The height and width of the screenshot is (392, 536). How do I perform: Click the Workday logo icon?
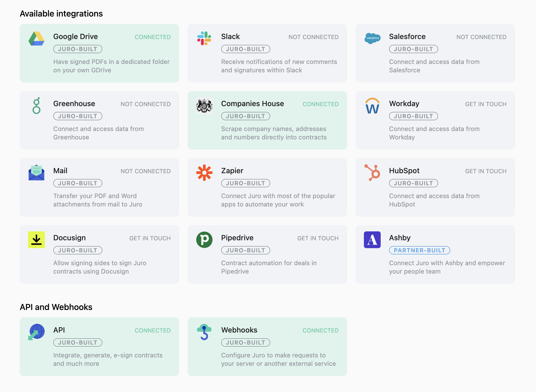click(x=372, y=106)
